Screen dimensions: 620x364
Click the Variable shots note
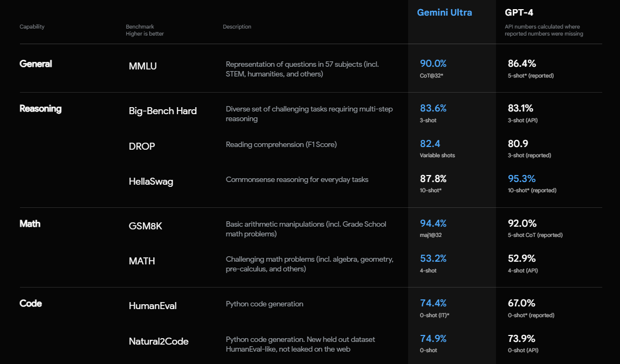(437, 156)
